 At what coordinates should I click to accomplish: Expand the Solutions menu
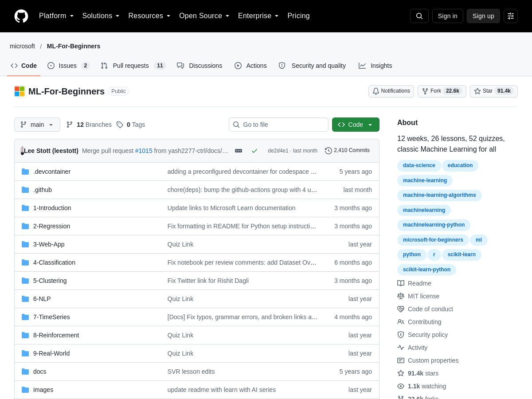pyautogui.click(x=101, y=16)
